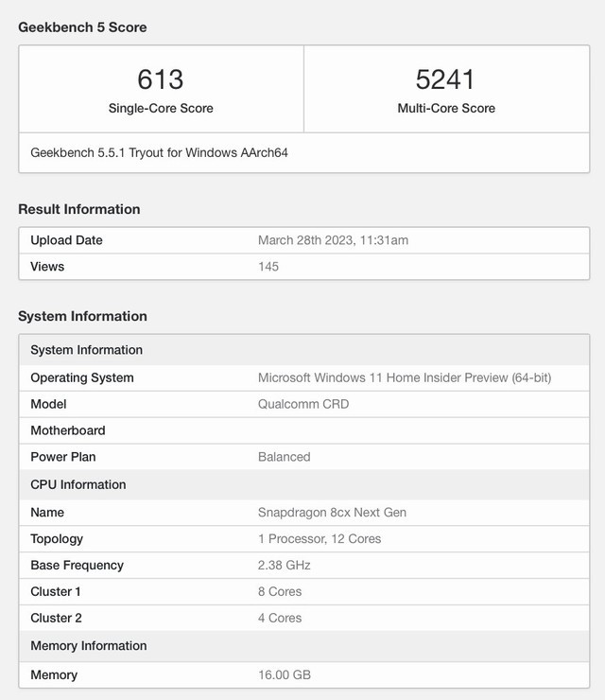The image size is (605, 700).
Task: Select the 16.00 GB memory value
Action: click(x=284, y=674)
